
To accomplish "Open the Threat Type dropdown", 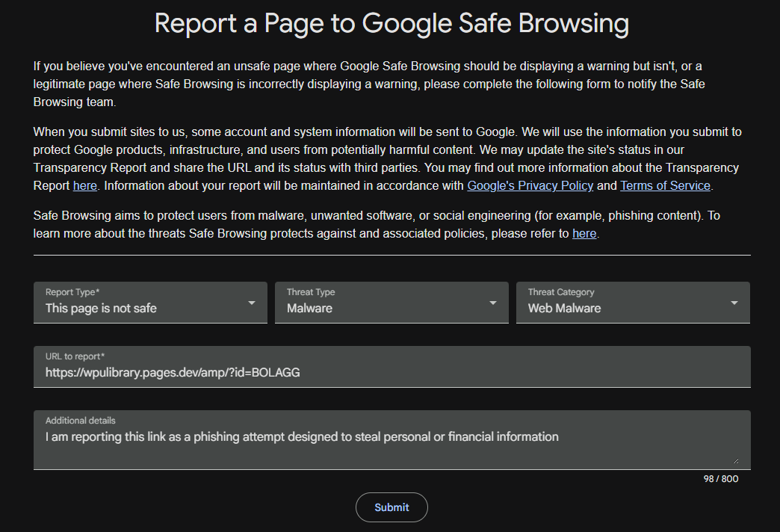I will [391, 303].
